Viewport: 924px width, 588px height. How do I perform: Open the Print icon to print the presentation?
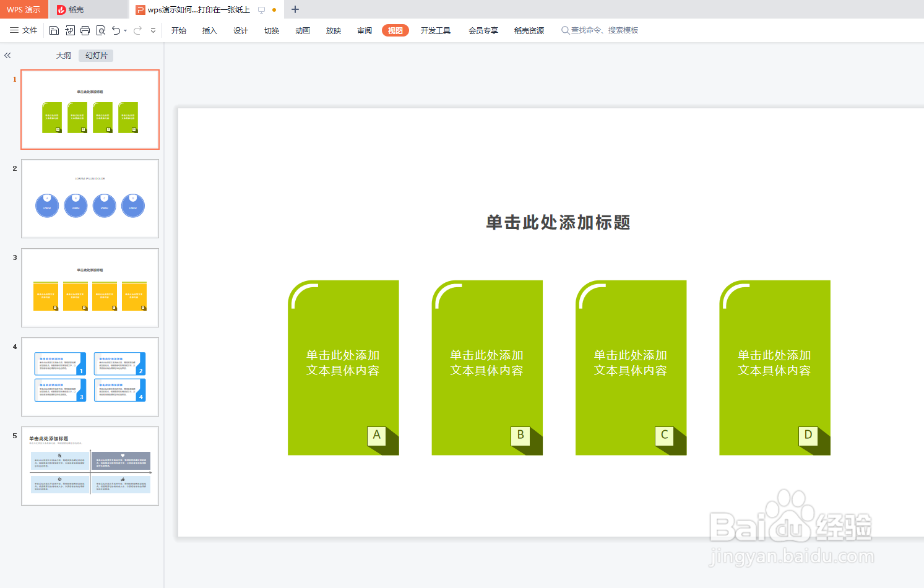click(x=85, y=30)
